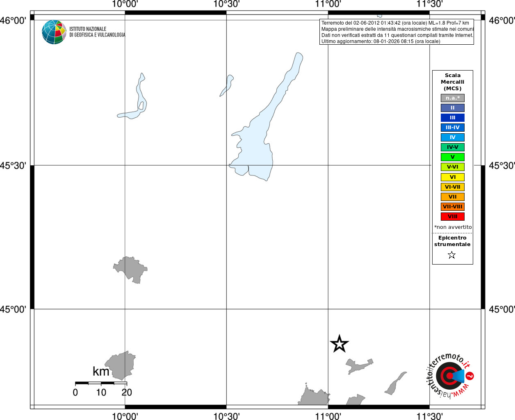Select the VI-VII legend swatch
515x420 pixels.
(x=453, y=187)
